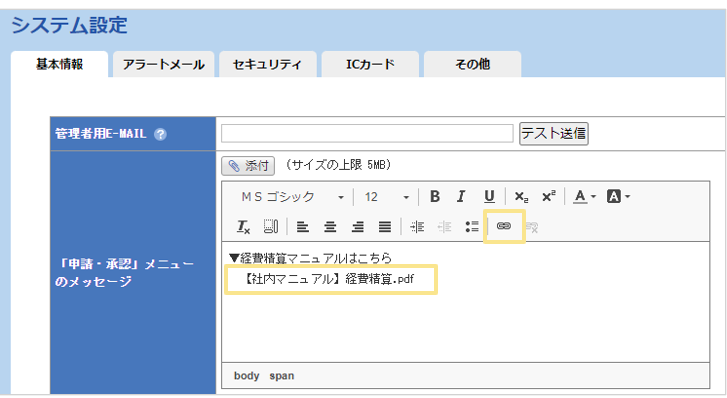This screenshot has height=398, width=727.
Task: Select the span element path
Action: click(282, 376)
